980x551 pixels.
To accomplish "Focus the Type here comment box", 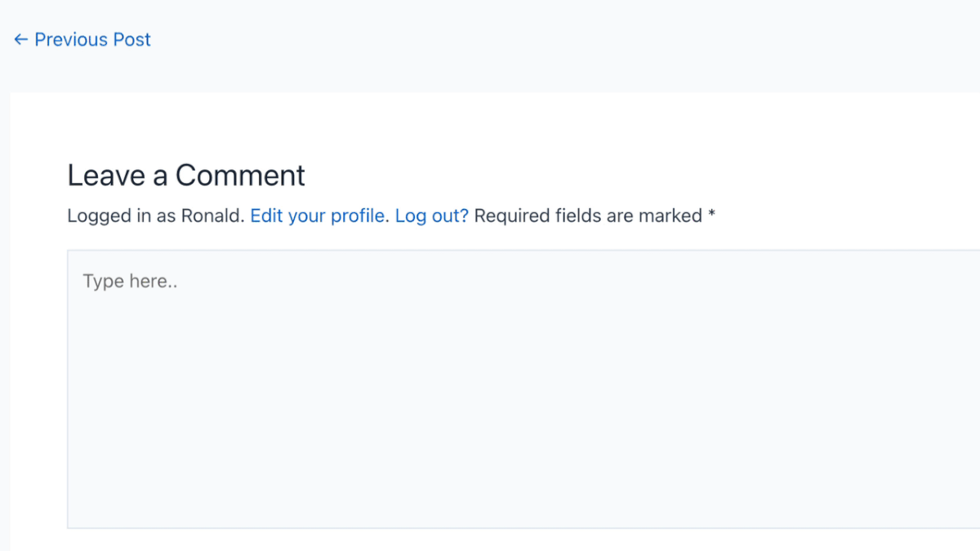I will [x=523, y=389].
